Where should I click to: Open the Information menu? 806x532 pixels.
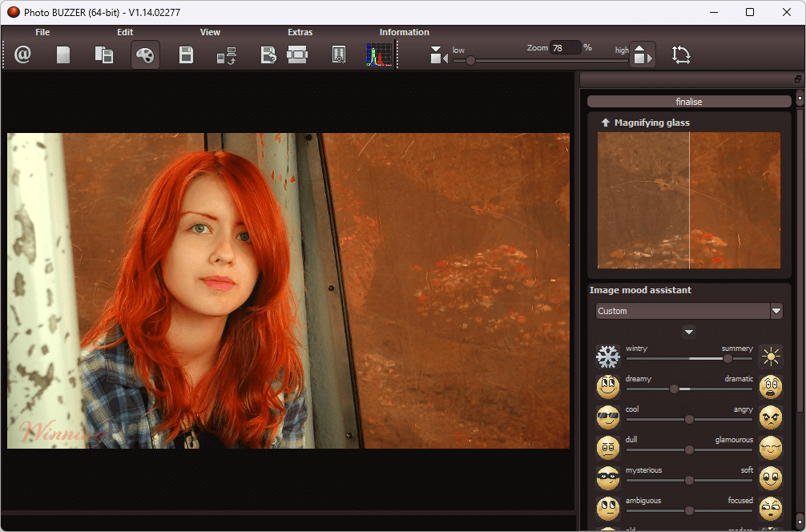click(x=404, y=32)
